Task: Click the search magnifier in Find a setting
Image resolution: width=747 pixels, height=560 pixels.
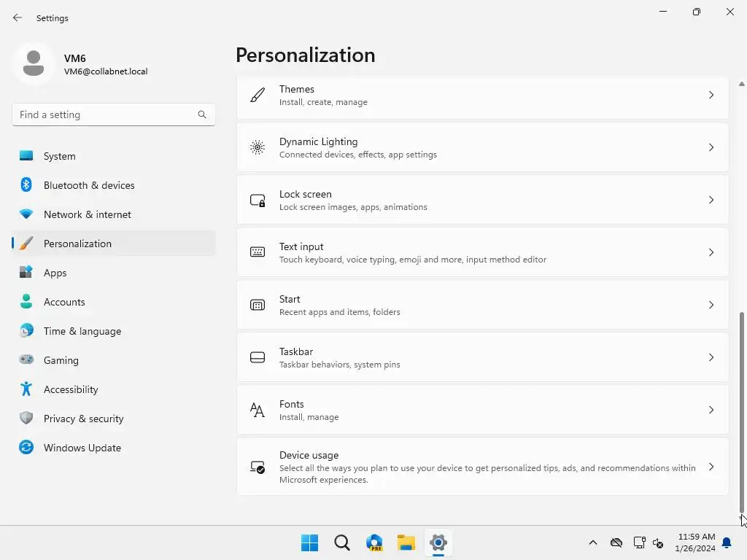Action: point(202,114)
